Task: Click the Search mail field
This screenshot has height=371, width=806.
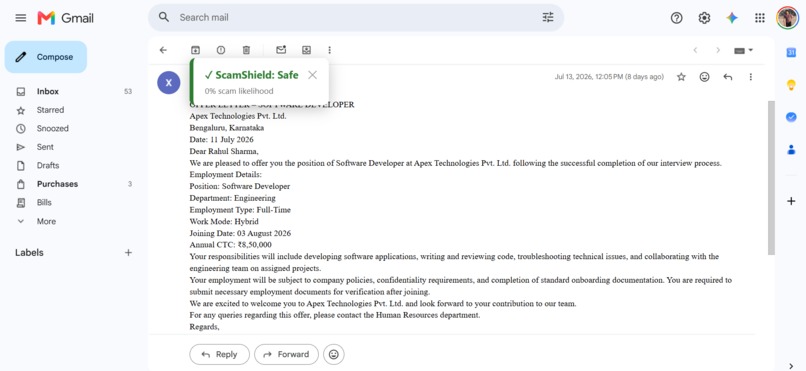Action: [356, 17]
